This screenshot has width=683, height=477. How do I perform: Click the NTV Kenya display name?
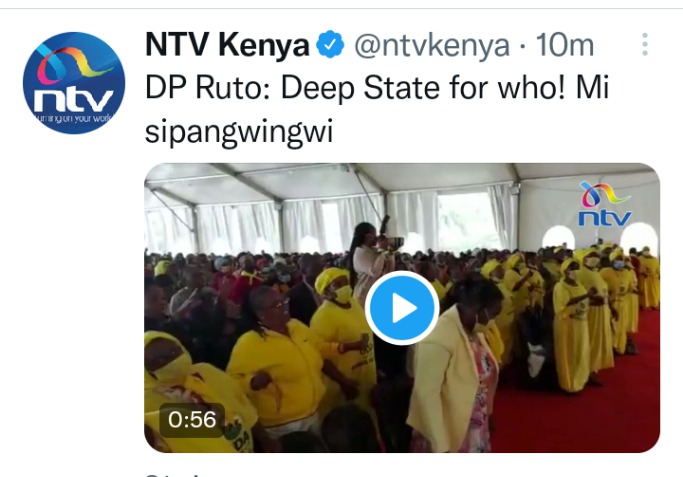(x=227, y=45)
